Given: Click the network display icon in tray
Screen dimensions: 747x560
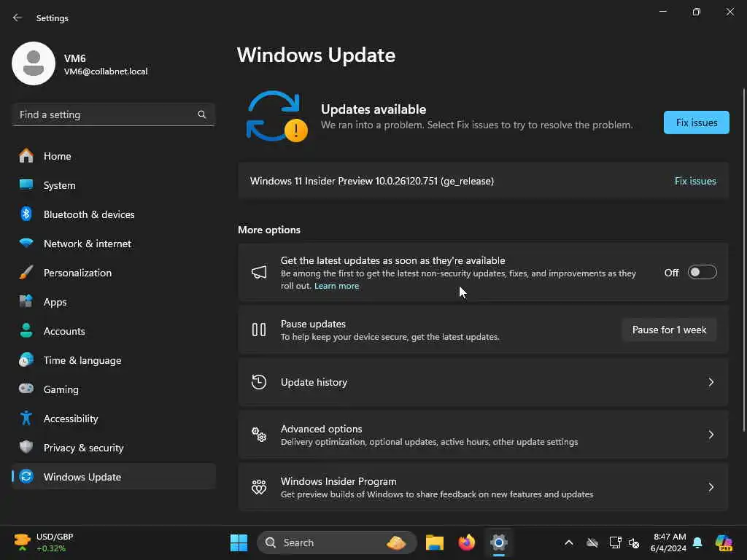Looking at the screenshot, I should [615, 542].
